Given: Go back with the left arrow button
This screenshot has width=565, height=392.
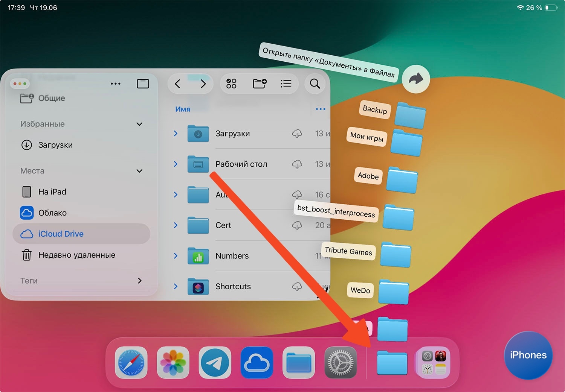Looking at the screenshot, I should 178,84.
